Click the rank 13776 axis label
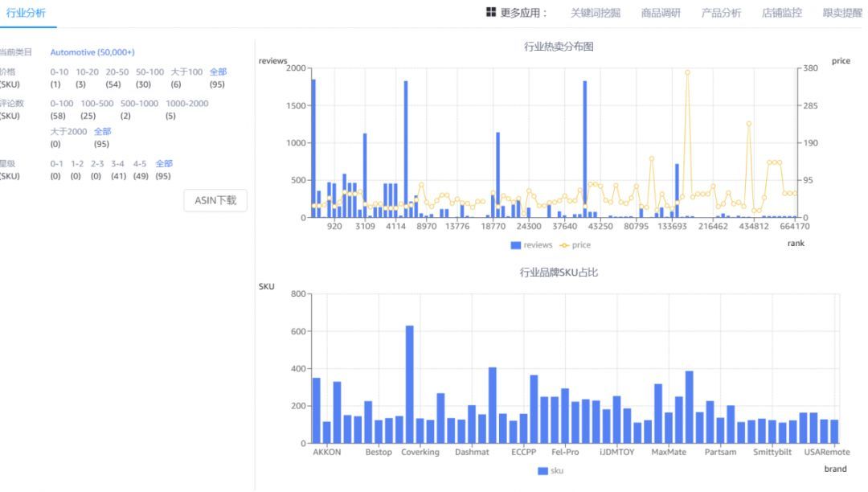868x492 pixels. coord(457,227)
